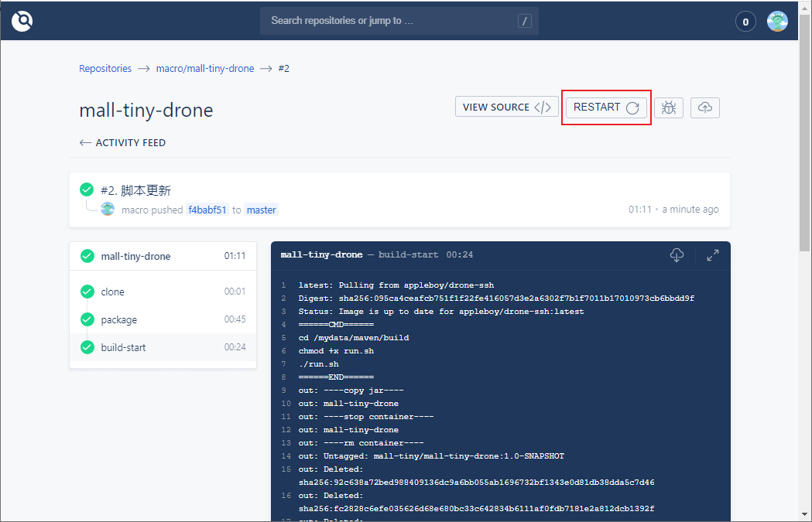Download logs with the cloud download icon
The height and width of the screenshot is (522, 812).
[677, 254]
